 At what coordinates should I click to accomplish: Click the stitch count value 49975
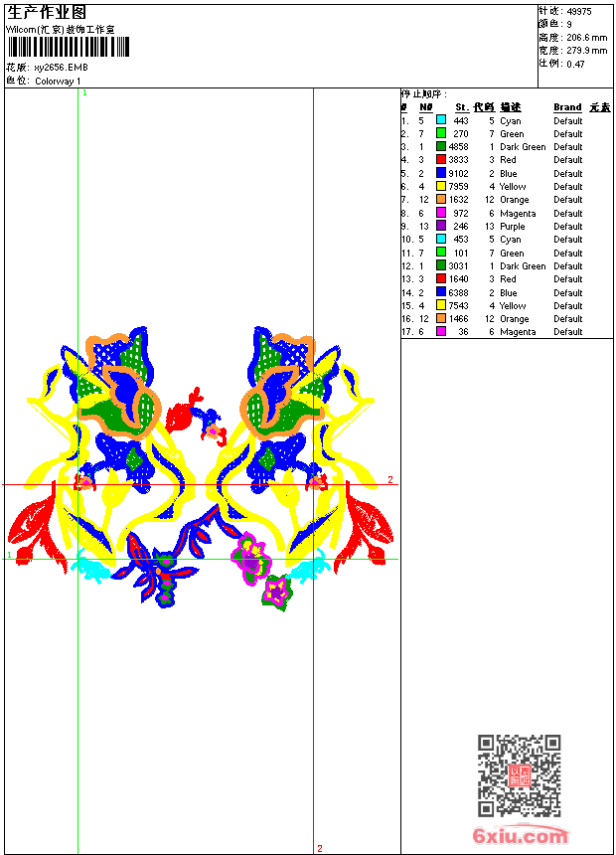[x=579, y=11]
